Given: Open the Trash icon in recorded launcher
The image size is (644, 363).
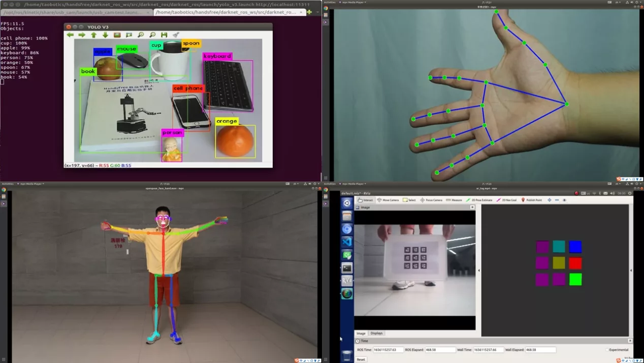Looking at the screenshot, I should tap(347, 355).
